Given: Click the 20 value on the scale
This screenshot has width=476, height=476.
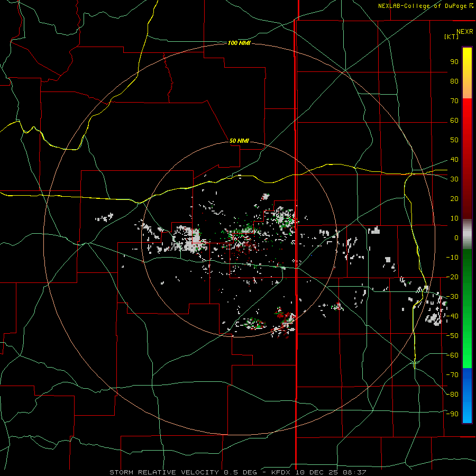Looking at the screenshot, I should pos(454,199).
